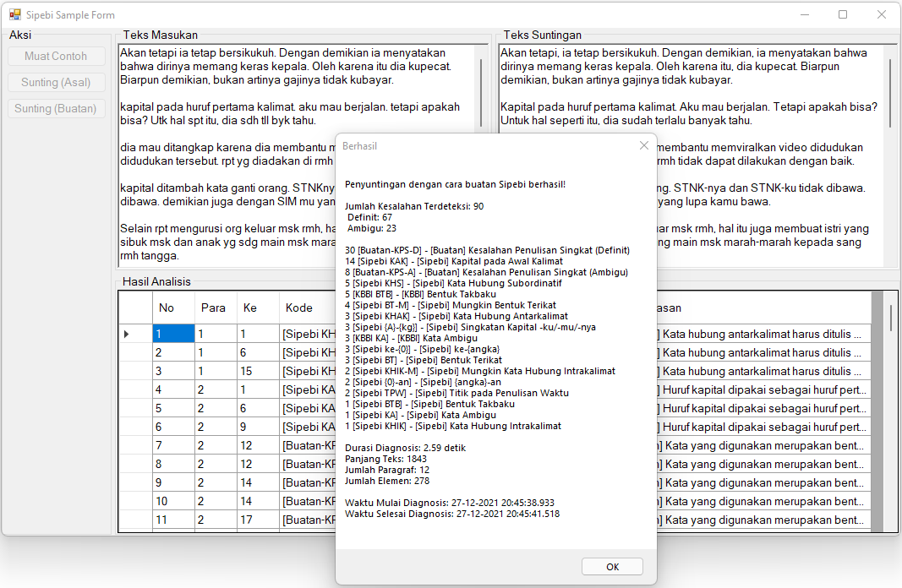This screenshot has width=902, height=588.
Task: Select the Ke cell showing 9 in row 6
Action: click(258, 427)
